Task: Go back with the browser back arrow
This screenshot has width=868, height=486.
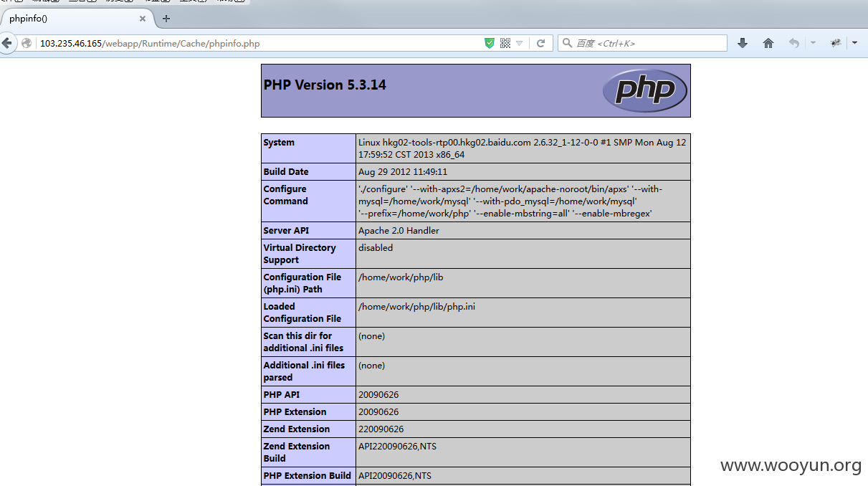Action: [6, 43]
